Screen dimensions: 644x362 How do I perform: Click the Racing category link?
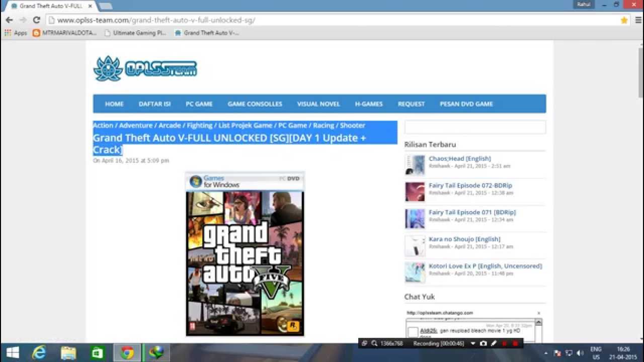point(324,125)
